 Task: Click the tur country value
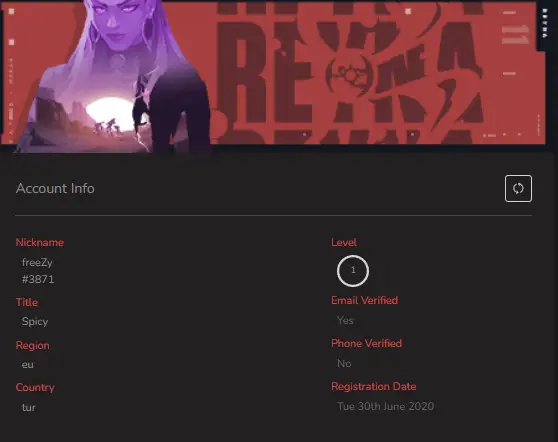point(29,407)
